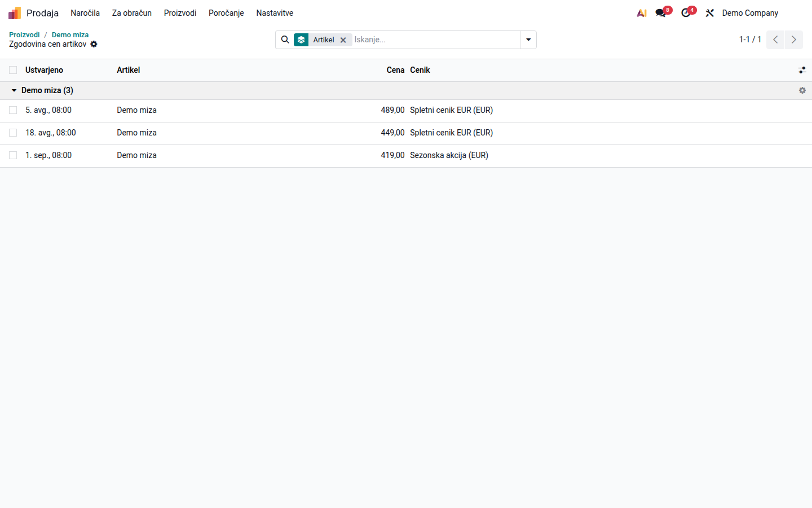The image size is (812, 508).
Task: Go to Demo miza breadcrumb
Action: coord(70,34)
